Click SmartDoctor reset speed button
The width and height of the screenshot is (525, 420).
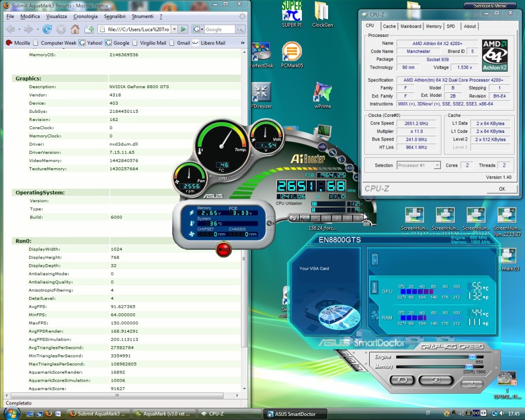pos(402,380)
